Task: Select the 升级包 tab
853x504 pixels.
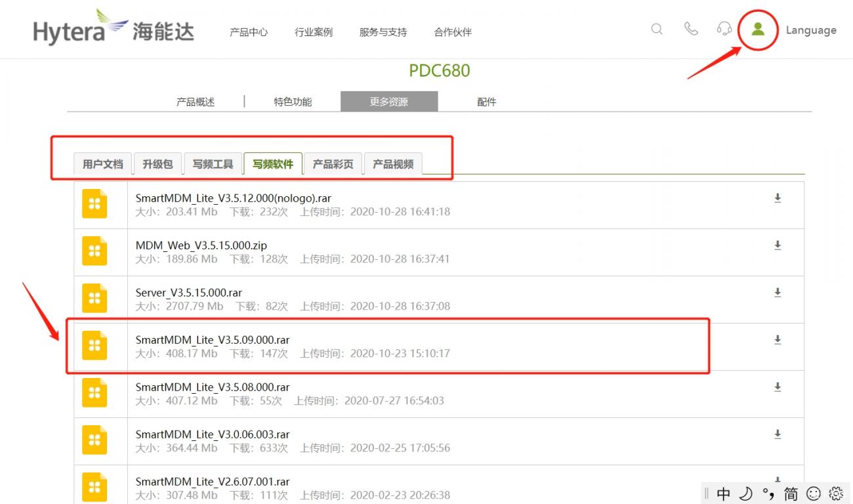Action: (157, 164)
